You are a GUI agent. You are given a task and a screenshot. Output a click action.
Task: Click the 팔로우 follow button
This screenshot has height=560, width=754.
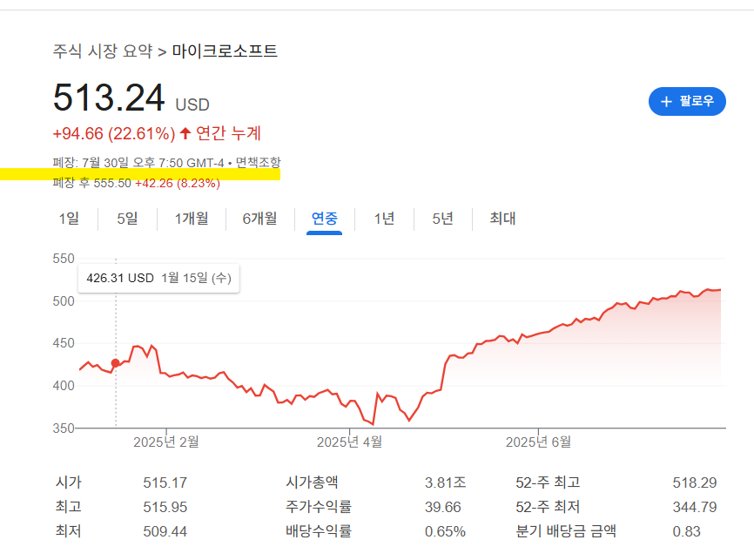(687, 102)
